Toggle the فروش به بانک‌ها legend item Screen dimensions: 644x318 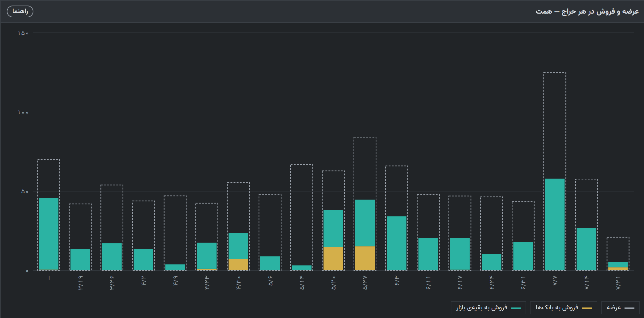coord(563,308)
